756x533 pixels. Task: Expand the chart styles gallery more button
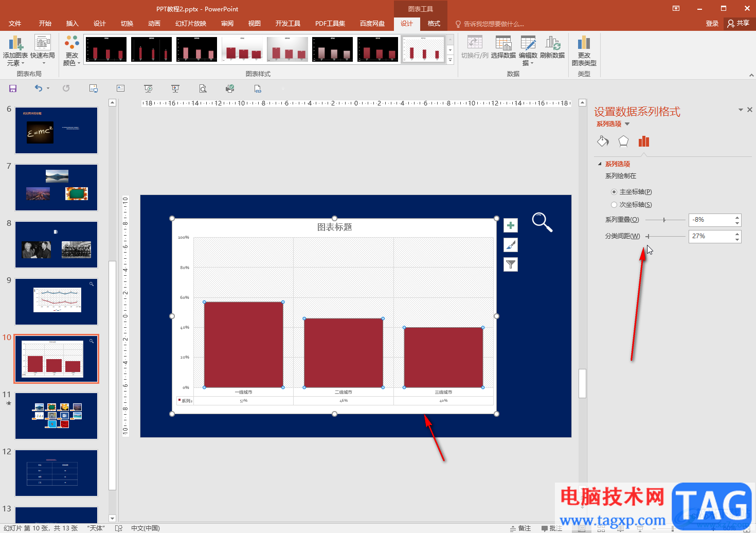450,60
